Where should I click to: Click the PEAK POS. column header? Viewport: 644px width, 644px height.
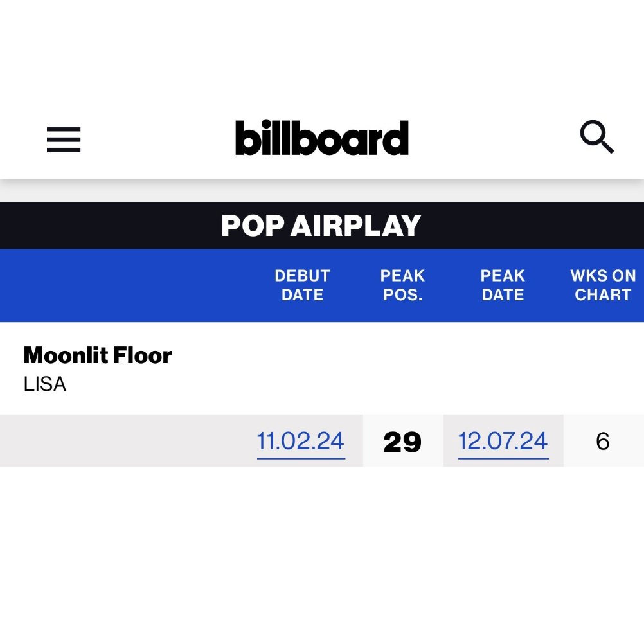click(402, 285)
